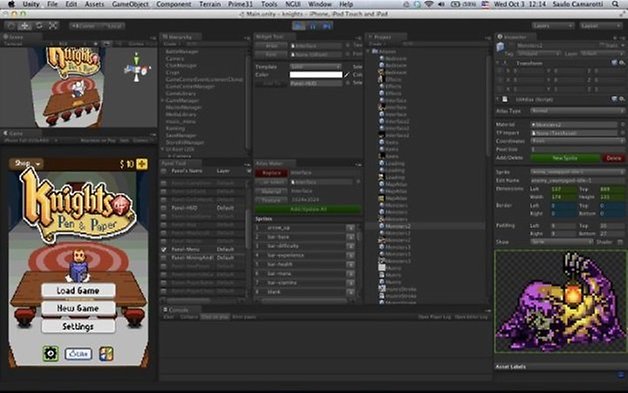This screenshot has width=628, height=393.
Task: Expand the GameManager hierarchy item
Action: [163, 101]
